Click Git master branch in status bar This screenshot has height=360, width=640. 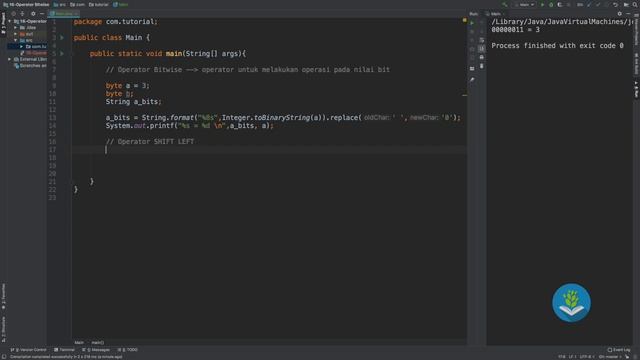pos(610,357)
